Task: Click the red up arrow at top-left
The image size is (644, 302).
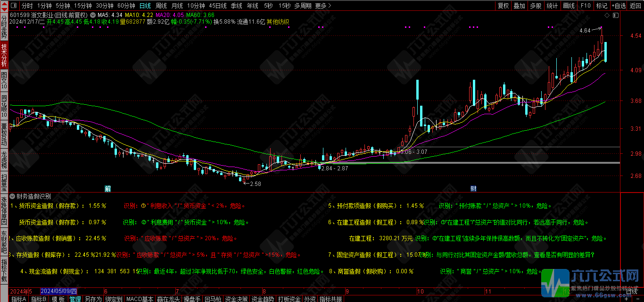Action: pyautogui.click(x=4, y=4)
